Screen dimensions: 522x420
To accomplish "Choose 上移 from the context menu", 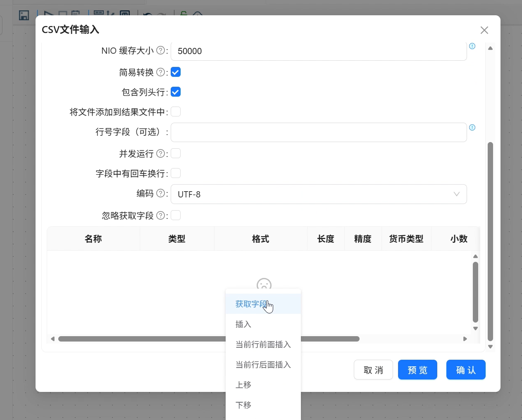I will click(x=263, y=385).
